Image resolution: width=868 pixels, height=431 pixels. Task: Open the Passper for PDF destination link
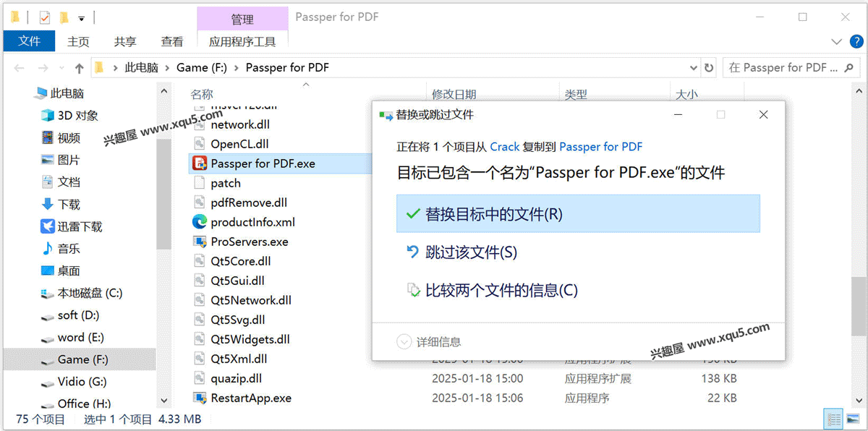point(600,147)
